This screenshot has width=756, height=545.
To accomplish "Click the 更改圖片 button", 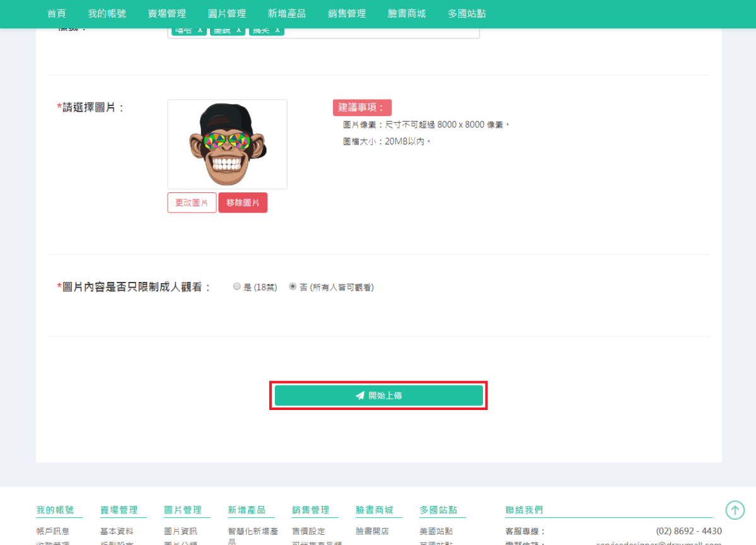I will tap(192, 202).
